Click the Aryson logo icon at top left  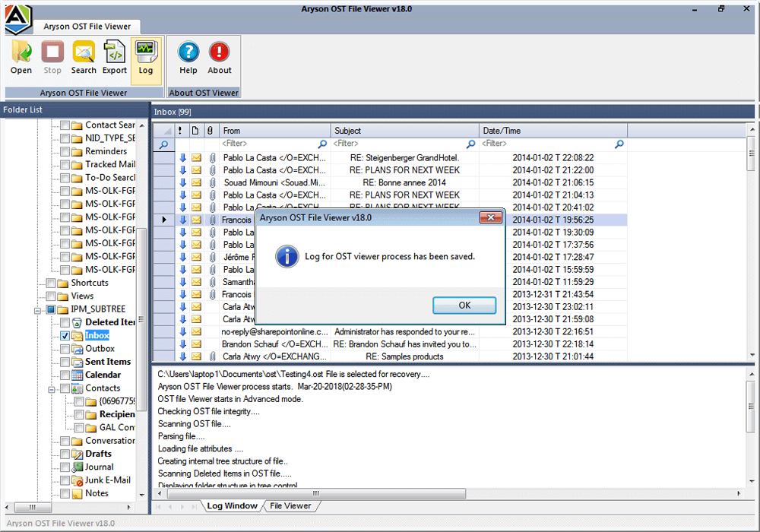(x=18, y=20)
